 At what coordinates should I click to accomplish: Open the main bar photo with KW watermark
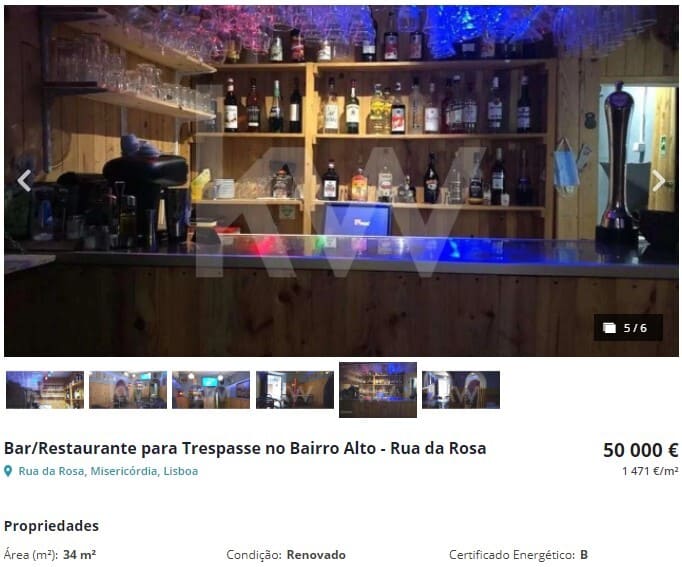[x=341, y=180]
